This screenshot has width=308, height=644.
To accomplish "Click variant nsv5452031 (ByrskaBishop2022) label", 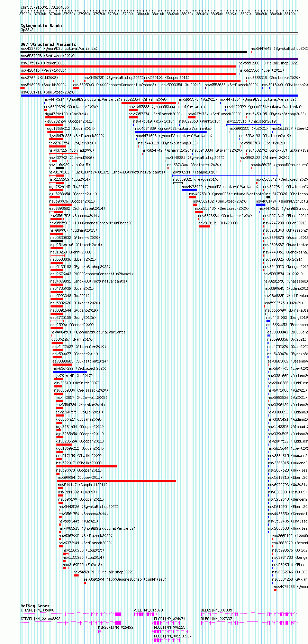I will tap(103, 572).
